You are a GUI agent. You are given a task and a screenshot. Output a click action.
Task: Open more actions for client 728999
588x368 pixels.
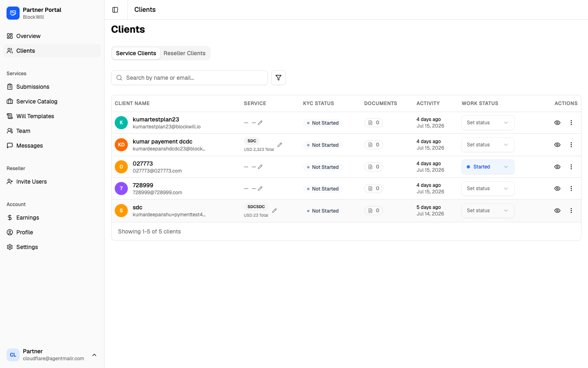pos(571,188)
